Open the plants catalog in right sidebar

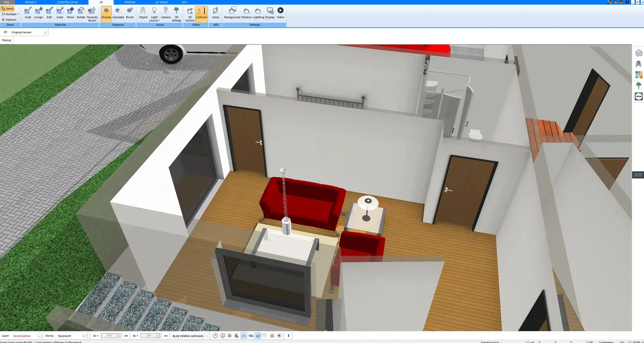click(639, 85)
